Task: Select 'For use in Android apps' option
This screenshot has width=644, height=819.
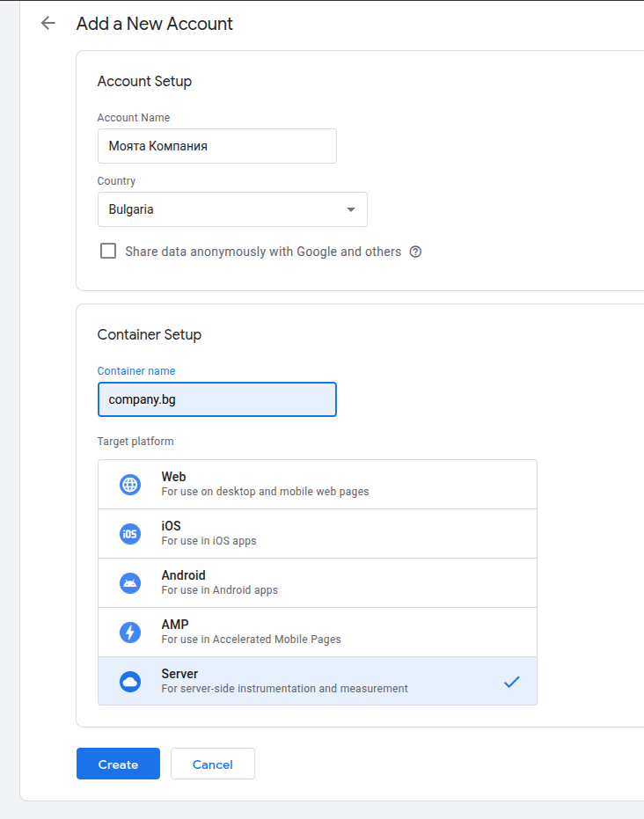Action: (219, 590)
